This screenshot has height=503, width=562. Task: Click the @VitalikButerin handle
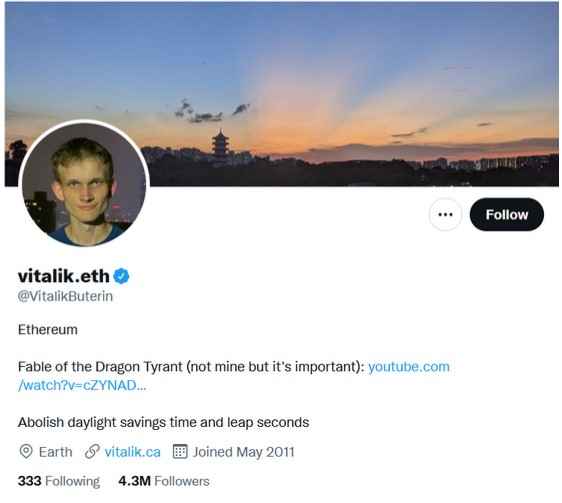pos(65,296)
